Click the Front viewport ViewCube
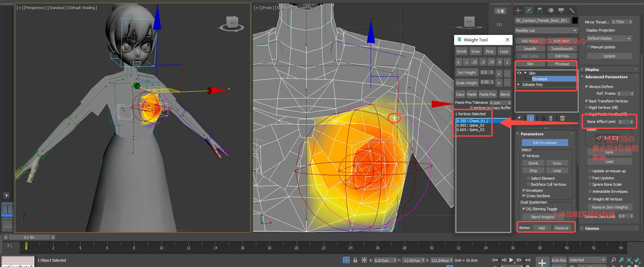This screenshot has width=644, height=267. click(x=469, y=23)
